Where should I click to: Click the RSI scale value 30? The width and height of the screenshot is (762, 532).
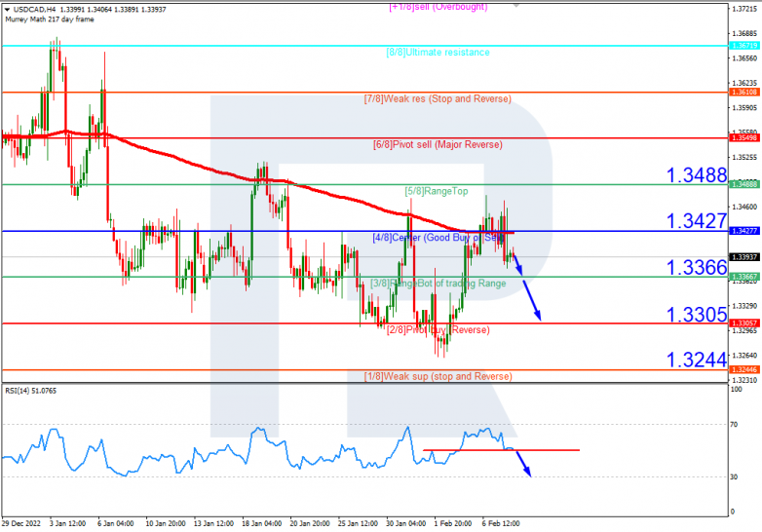click(x=734, y=477)
